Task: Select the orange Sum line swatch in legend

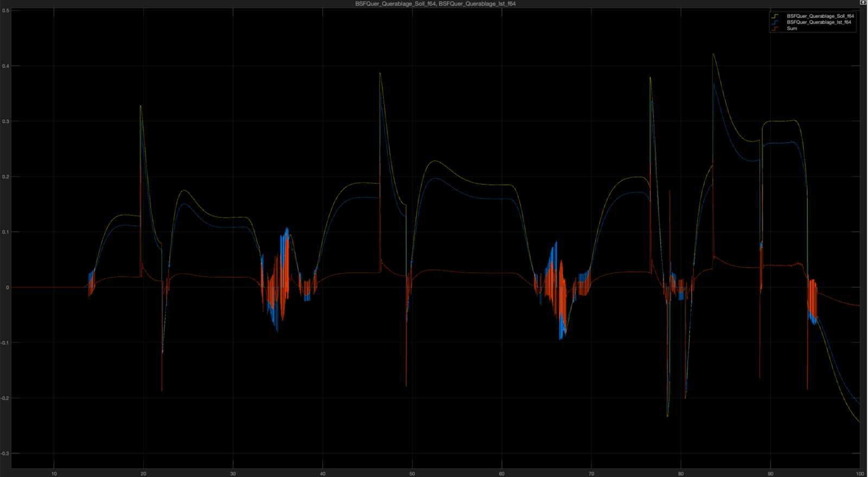Action: [x=775, y=28]
